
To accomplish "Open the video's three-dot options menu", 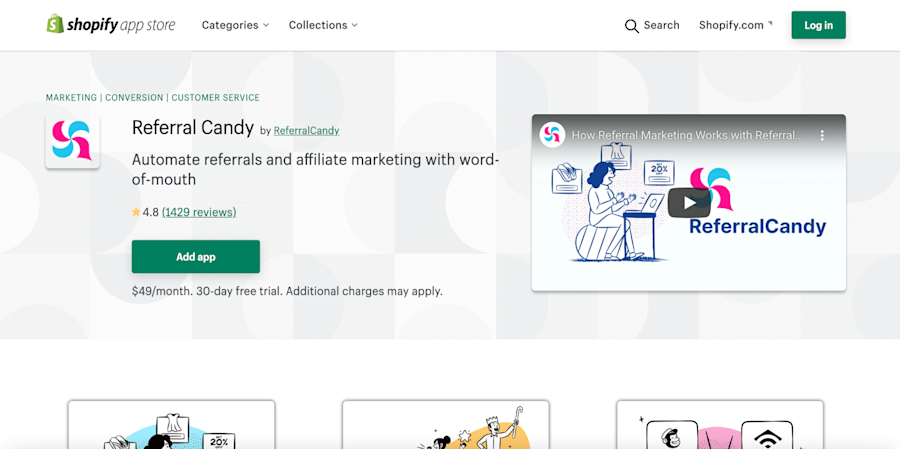I will (x=822, y=136).
